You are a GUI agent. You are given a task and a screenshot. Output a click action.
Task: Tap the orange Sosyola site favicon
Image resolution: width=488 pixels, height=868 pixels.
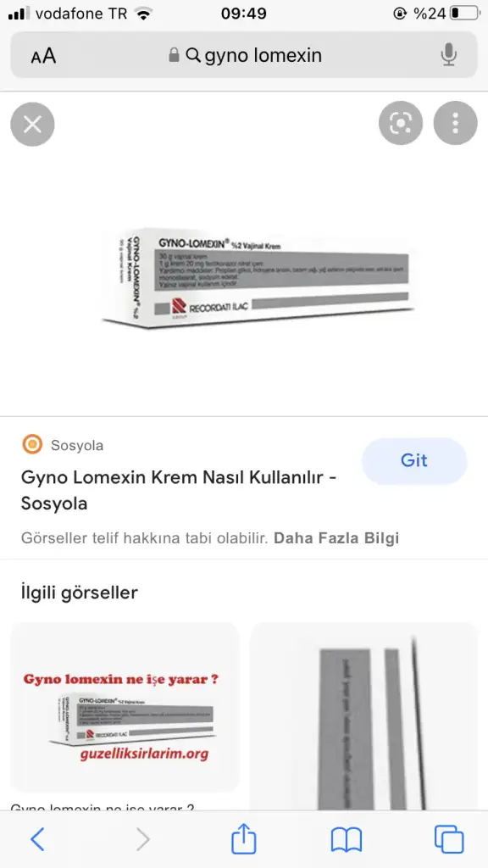(x=32, y=444)
